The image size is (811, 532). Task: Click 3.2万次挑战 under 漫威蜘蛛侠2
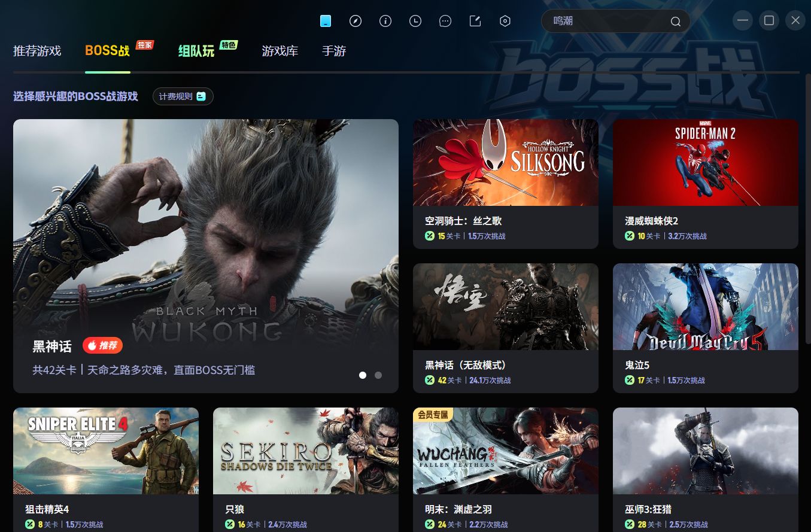click(x=688, y=236)
